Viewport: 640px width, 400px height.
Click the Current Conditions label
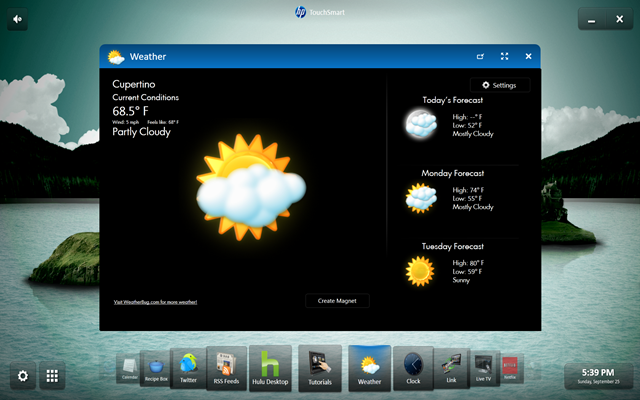coord(146,97)
